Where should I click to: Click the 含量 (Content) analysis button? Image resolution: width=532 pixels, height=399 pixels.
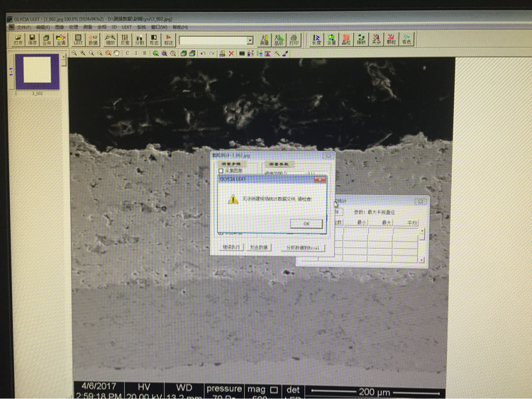click(x=331, y=40)
